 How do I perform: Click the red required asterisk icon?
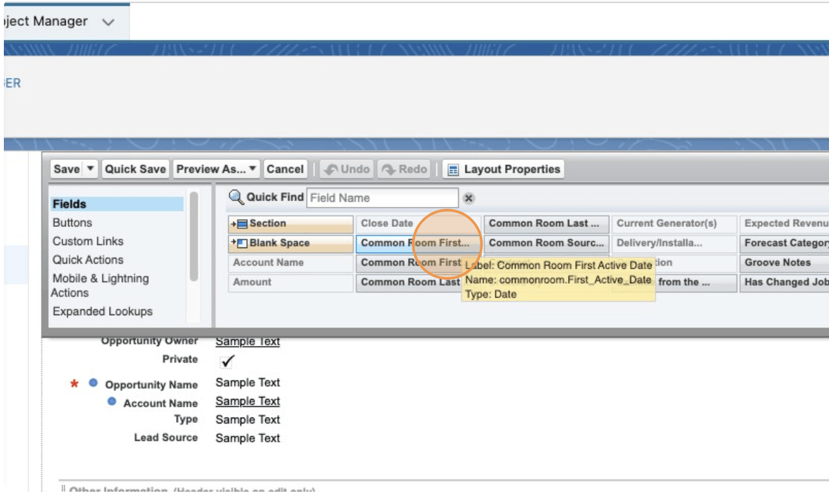74,385
